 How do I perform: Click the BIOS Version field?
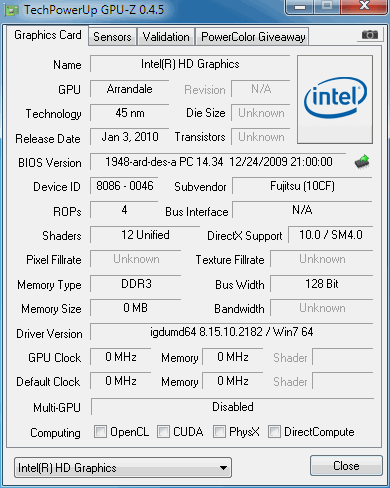[218, 162]
